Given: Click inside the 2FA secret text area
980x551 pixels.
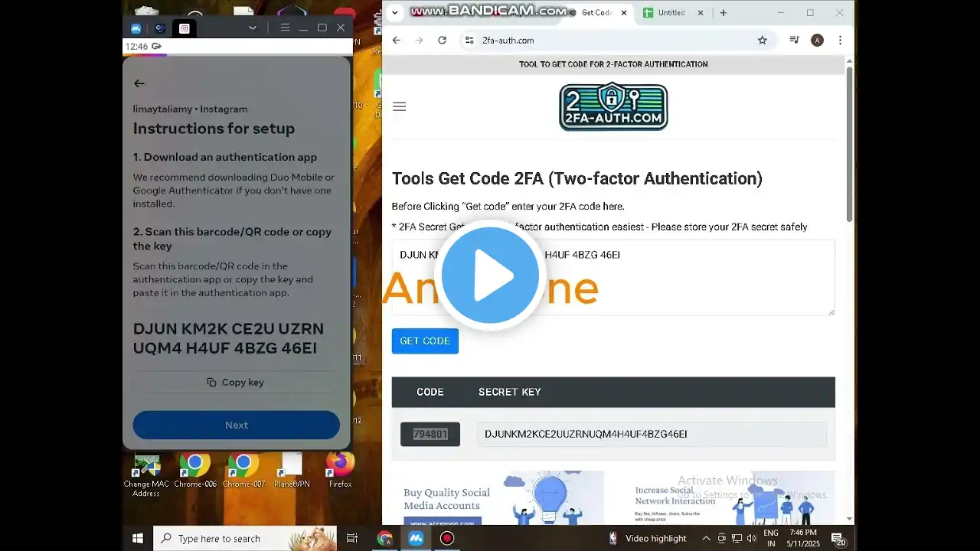Looking at the screenshot, I should pos(613,277).
